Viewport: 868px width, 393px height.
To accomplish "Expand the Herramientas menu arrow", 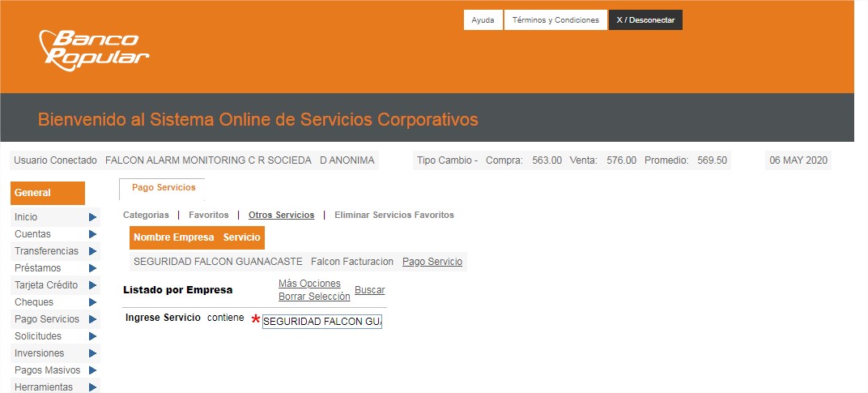I will pos(92,387).
